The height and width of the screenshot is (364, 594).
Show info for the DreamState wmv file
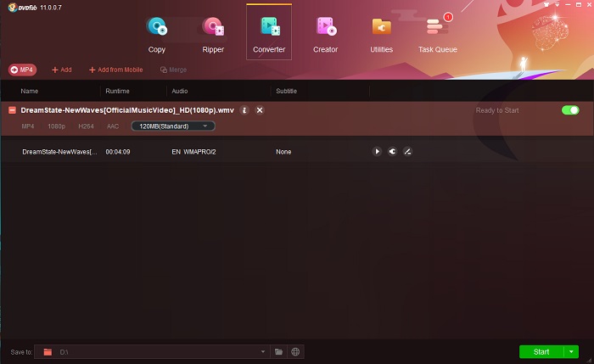pos(244,110)
